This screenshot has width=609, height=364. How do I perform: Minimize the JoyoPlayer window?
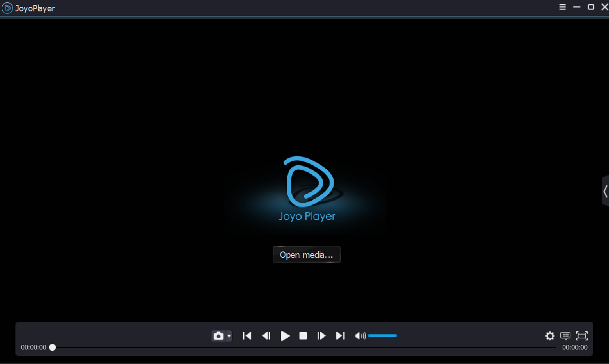(577, 7)
